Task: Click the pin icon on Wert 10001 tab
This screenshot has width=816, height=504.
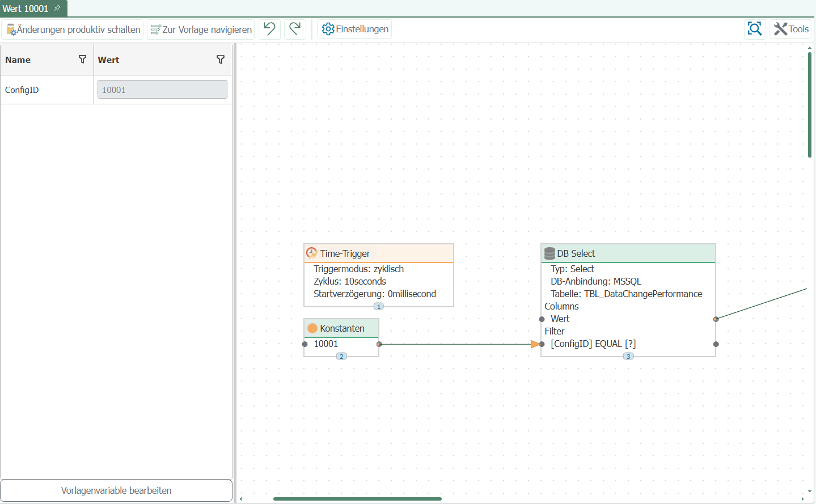Action: [x=57, y=8]
